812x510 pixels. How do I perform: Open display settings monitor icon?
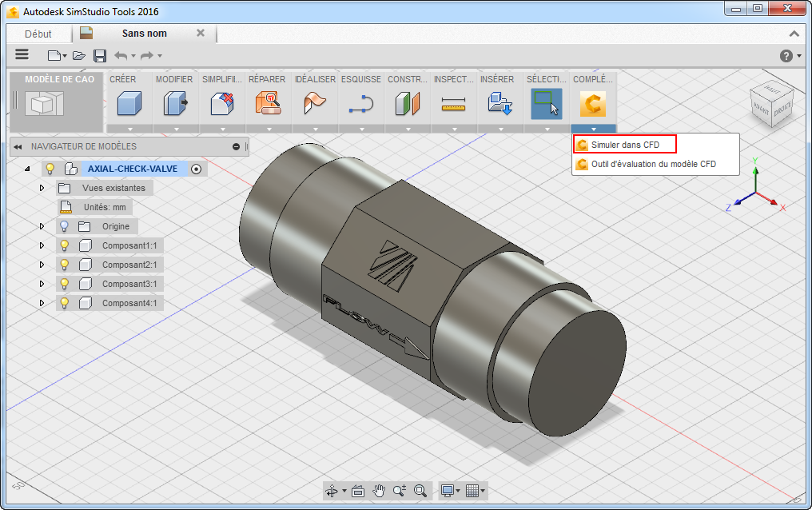pyautogui.click(x=447, y=491)
